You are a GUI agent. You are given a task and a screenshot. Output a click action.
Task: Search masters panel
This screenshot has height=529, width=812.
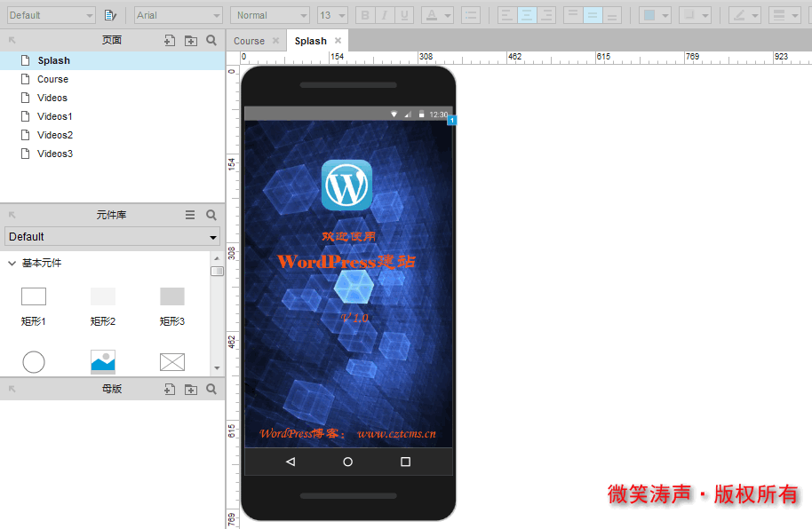click(211, 389)
